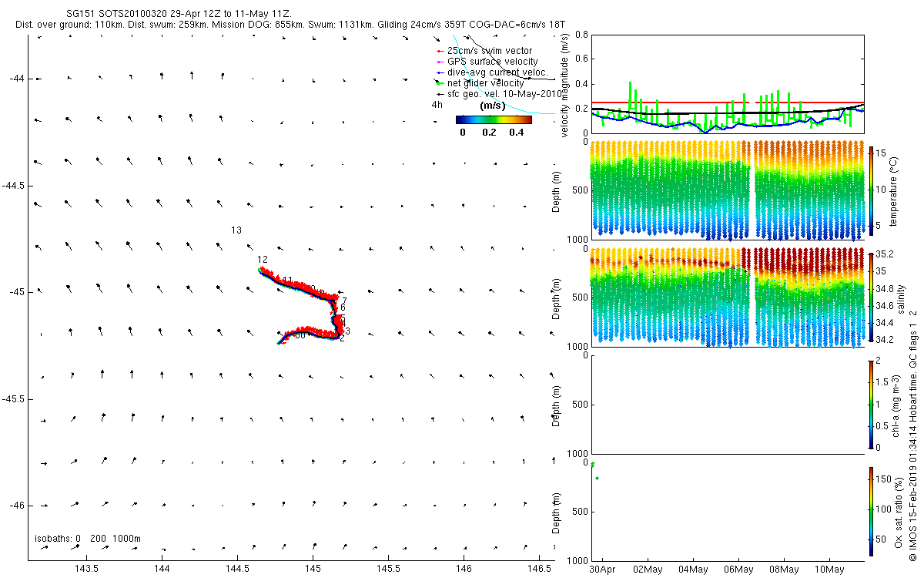Click the Ox. sat. ratio colorbar
The image size is (924, 578).
click(x=871, y=511)
